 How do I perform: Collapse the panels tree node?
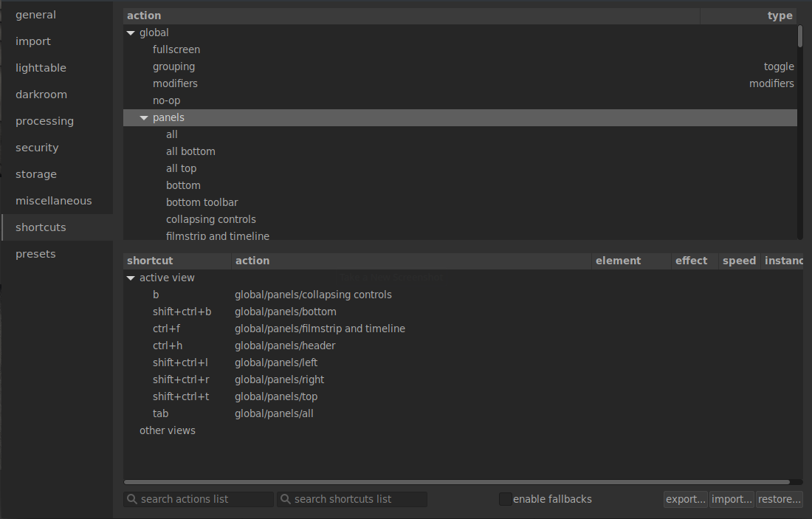click(x=144, y=118)
